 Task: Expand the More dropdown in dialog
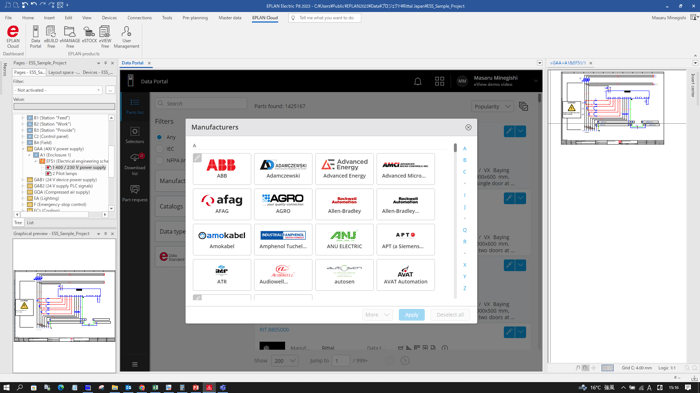click(x=377, y=315)
